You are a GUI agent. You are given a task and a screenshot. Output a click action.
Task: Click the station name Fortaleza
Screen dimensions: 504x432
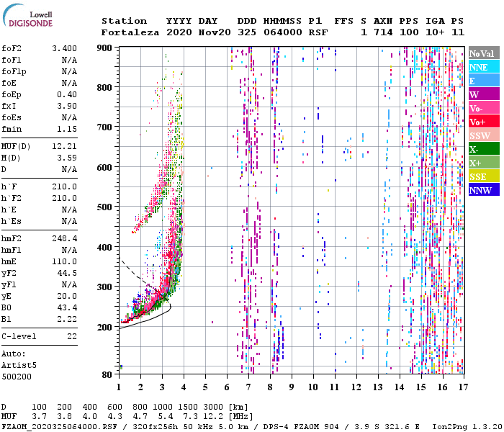pyautogui.click(x=130, y=32)
